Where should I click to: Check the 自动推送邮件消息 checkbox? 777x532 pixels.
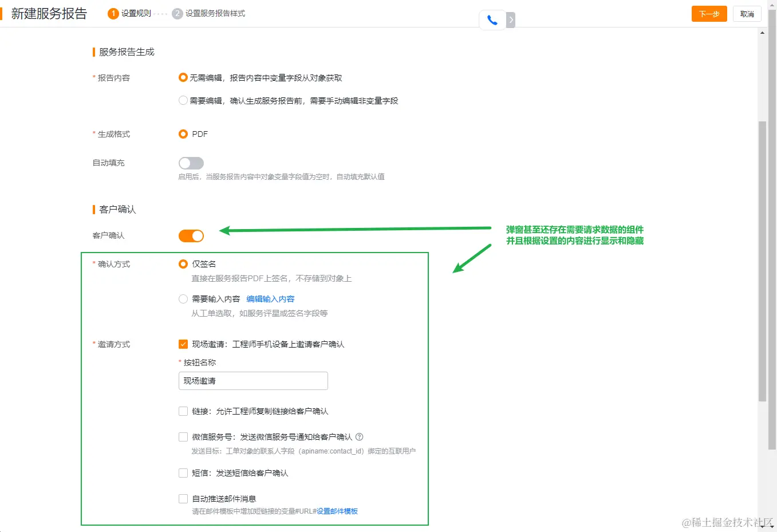pos(183,499)
